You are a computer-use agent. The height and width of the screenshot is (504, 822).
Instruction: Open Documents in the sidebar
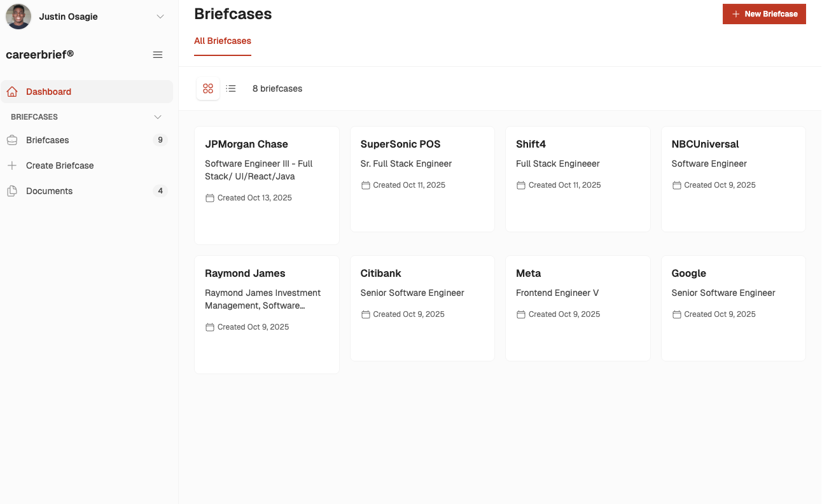(50, 191)
